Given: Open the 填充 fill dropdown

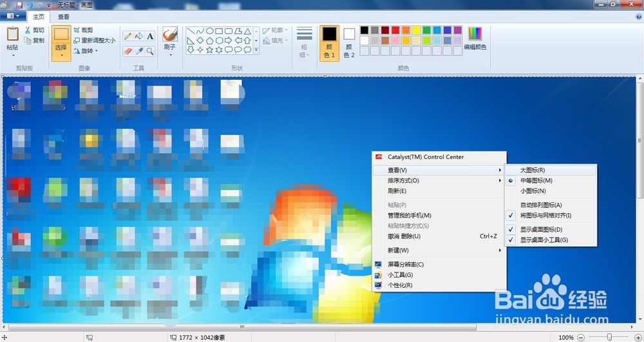Looking at the screenshot, I should click(x=275, y=40).
